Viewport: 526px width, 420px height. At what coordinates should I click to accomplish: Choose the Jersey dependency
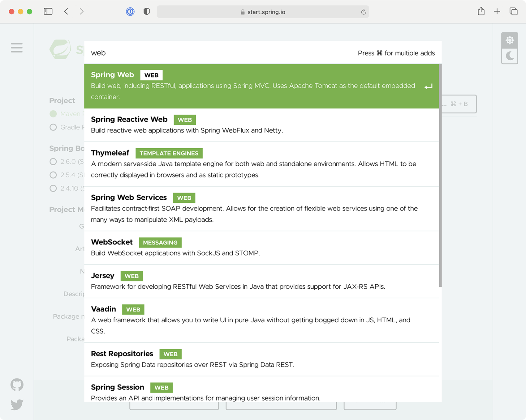261,281
